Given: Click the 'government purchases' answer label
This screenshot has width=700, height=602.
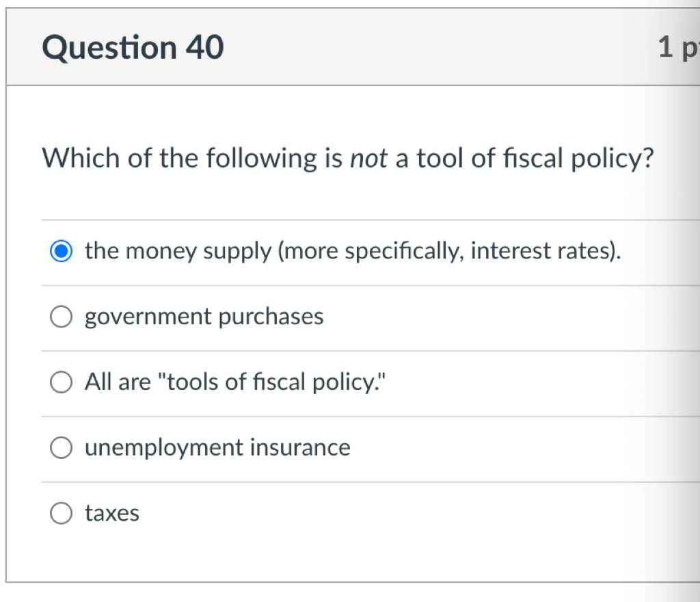Looking at the screenshot, I should coord(204,317).
